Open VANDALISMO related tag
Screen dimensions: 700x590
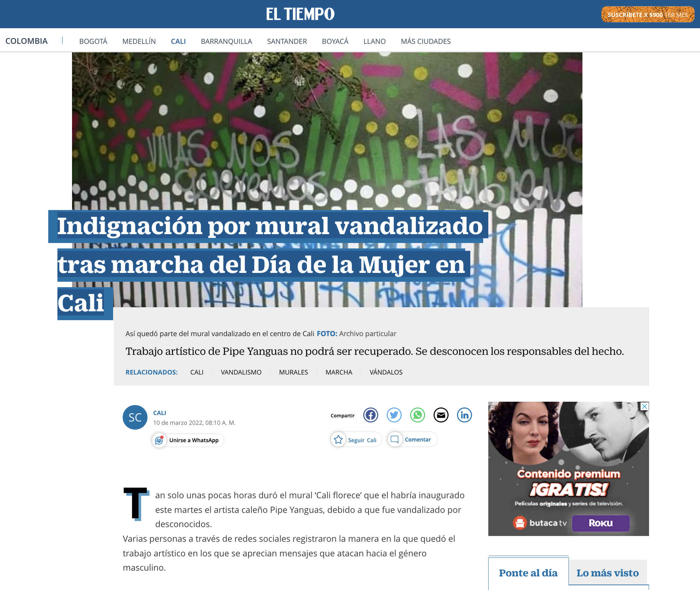[x=241, y=372]
